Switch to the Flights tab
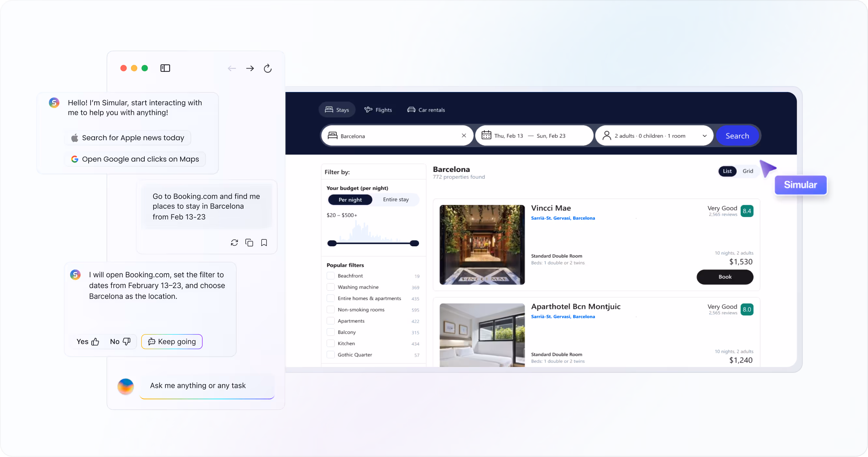The image size is (868, 457). [x=378, y=109]
